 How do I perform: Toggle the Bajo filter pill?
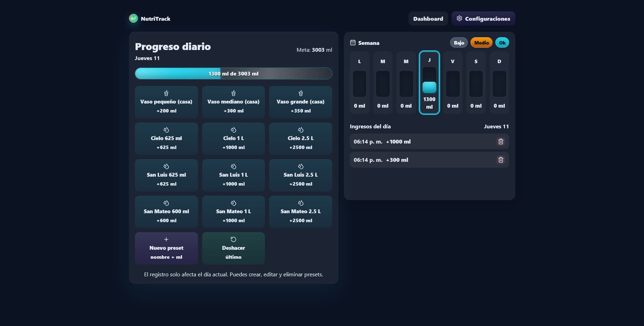coord(458,42)
